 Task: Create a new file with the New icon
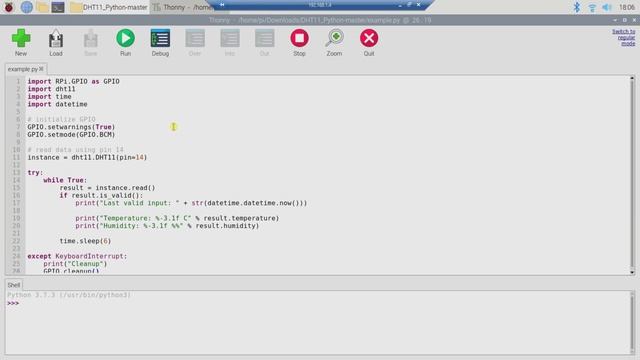coord(21,42)
